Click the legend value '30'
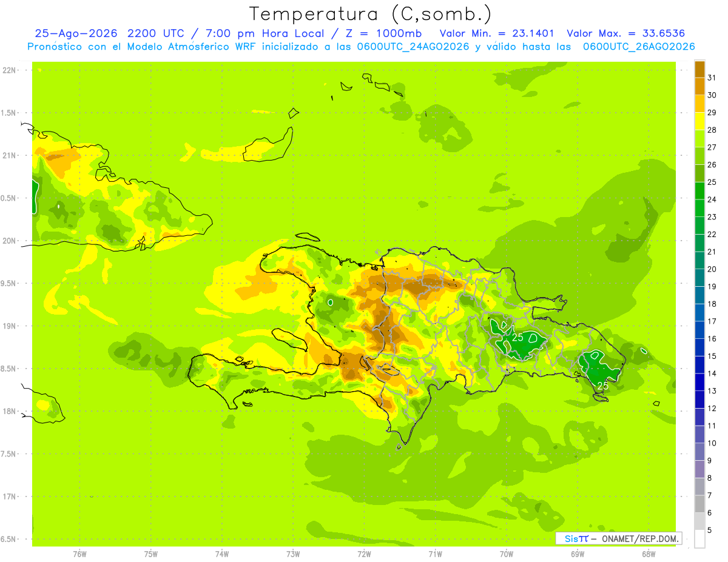728x562 pixels. [x=712, y=95]
